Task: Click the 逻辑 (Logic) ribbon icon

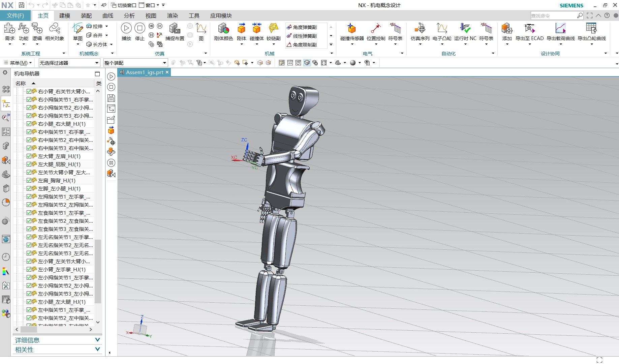Action: pyautogui.click(x=37, y=28)
